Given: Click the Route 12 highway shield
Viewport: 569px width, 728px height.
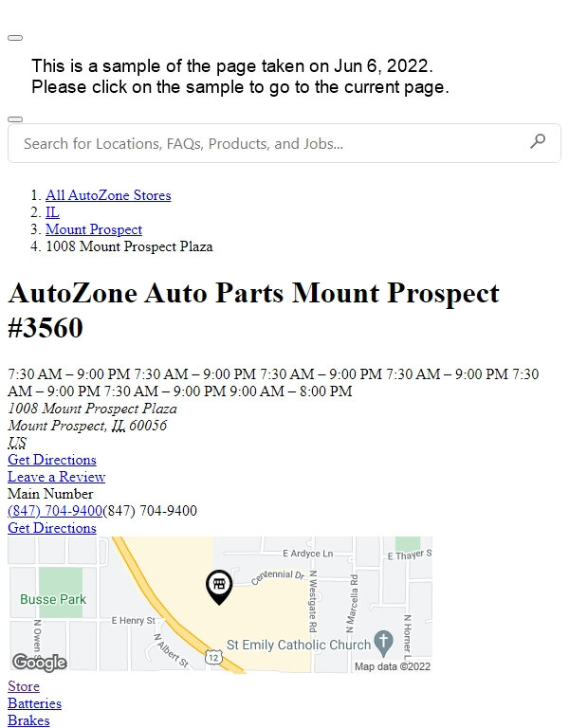Looking at the screenshot, I should coord(213,658).
